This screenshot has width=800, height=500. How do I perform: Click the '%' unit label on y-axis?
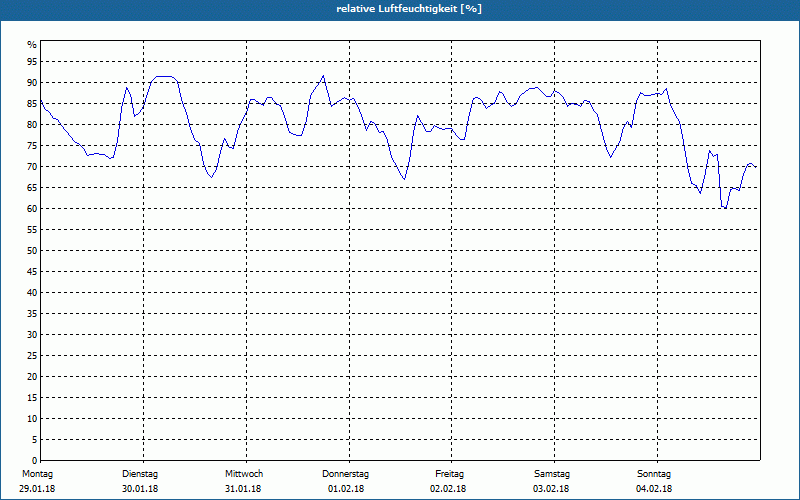tap(32, 45)
